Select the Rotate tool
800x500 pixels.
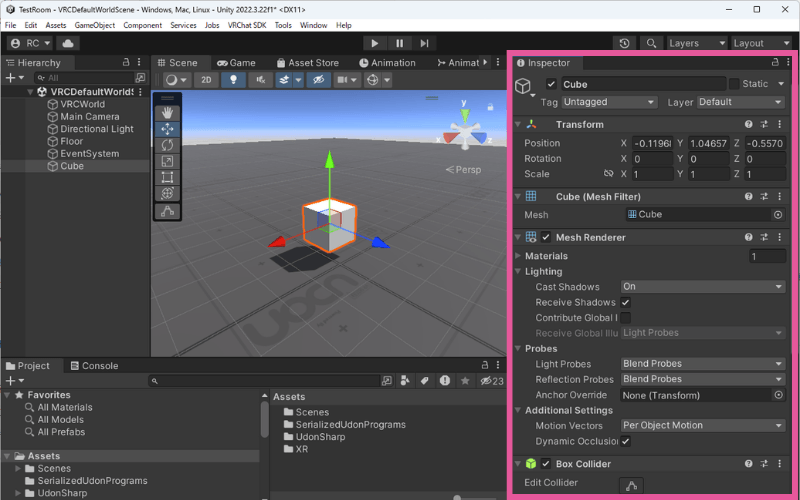[167, 145]
